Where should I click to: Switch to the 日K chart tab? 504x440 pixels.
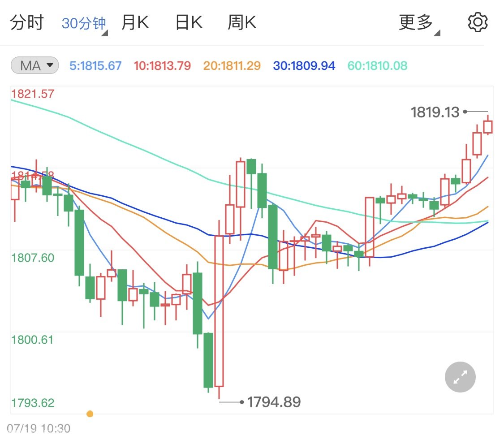[189, 22]
